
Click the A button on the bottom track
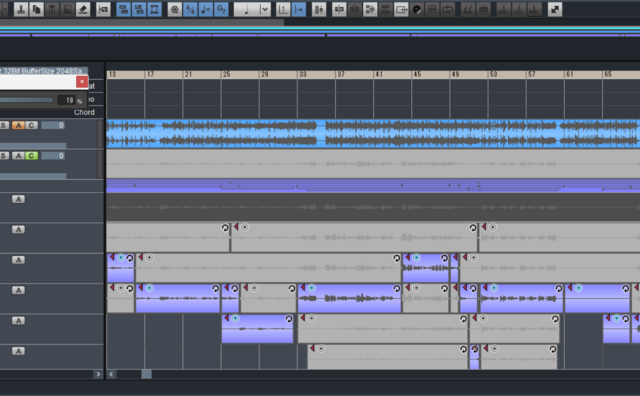(18, 351)
